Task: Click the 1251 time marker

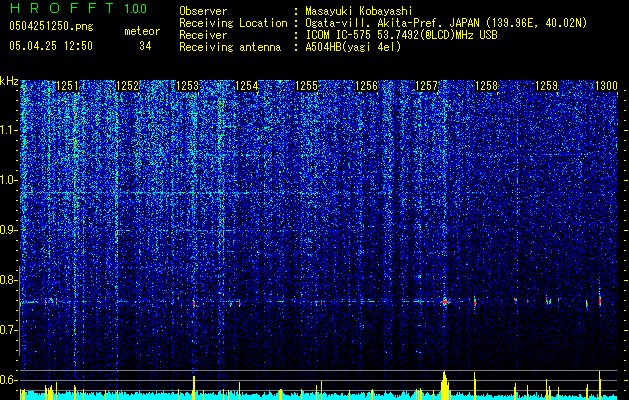Action: pyautogui.click(x=67, y=86)
